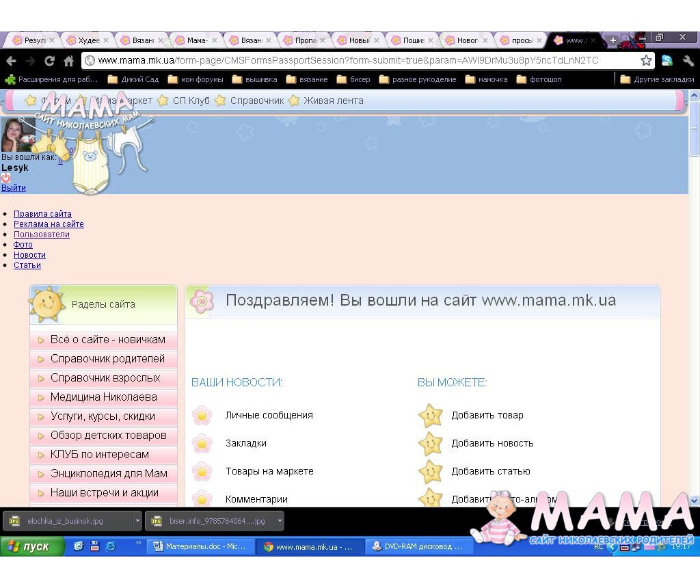
Task: Go to the browser home page icon
Action: click(68, 61)
